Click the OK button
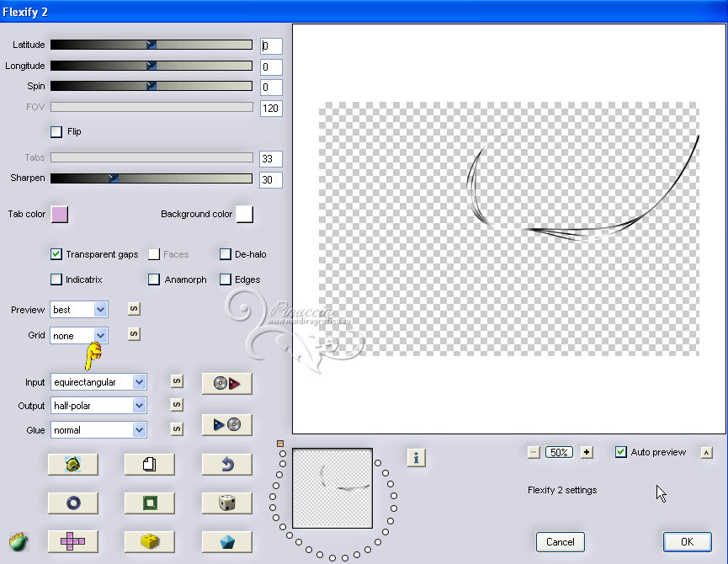Image resolution: width=728 pixels, height=564 pixels. pyautogui.click(x=687, y=542)
